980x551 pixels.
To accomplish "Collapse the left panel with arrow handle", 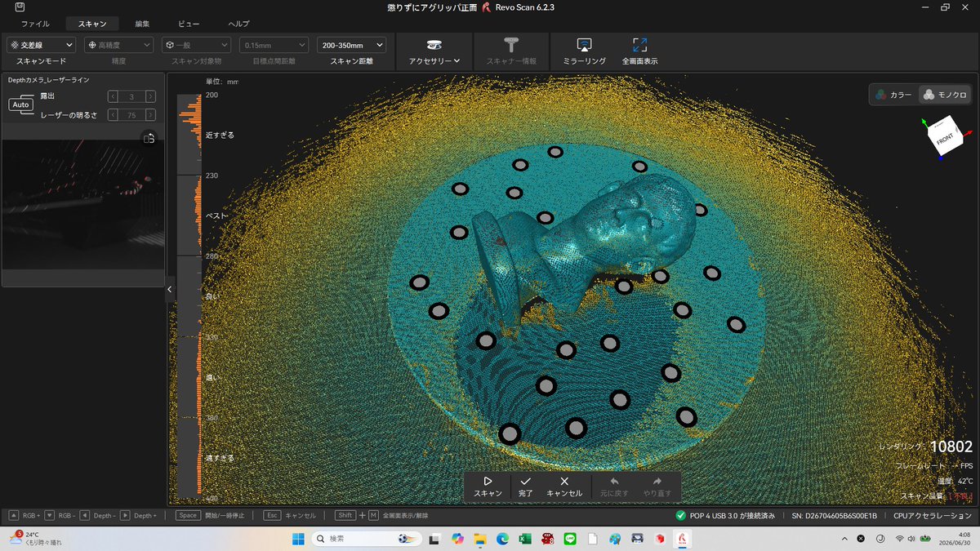I will [x=170, y=289].
